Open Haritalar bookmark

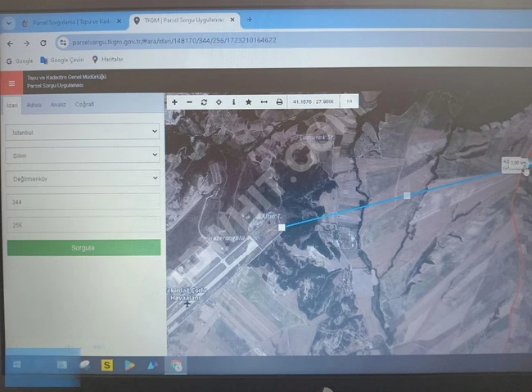coord(107,60)
